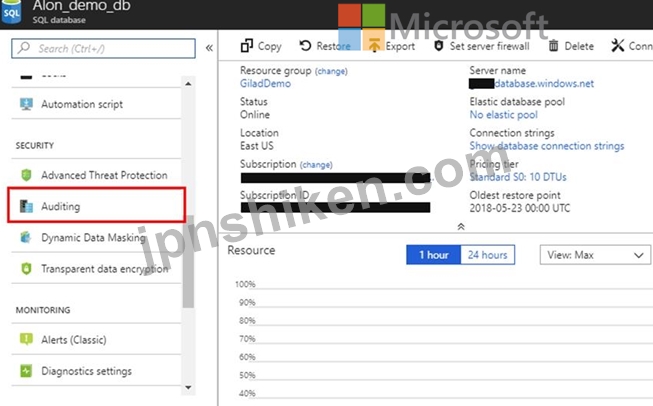Click change link next to Resource group
This screenshot has height=406, width=653.
pos(331,71)
